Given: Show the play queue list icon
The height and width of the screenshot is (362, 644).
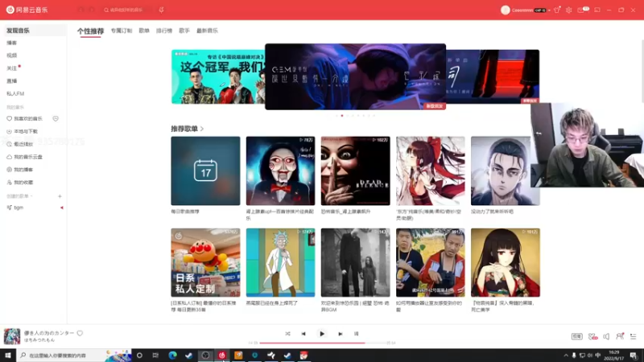Looking at the screenshot, I should pos(634,336).
